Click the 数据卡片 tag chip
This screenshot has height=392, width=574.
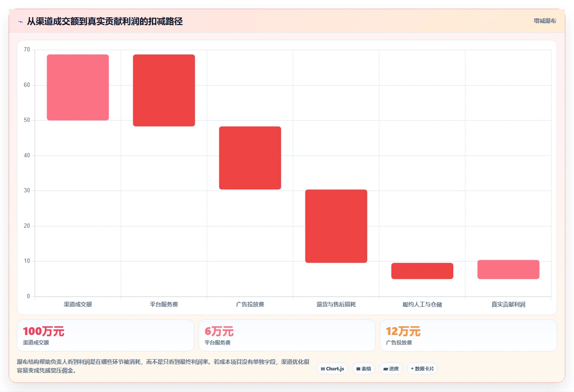[422, 369]
